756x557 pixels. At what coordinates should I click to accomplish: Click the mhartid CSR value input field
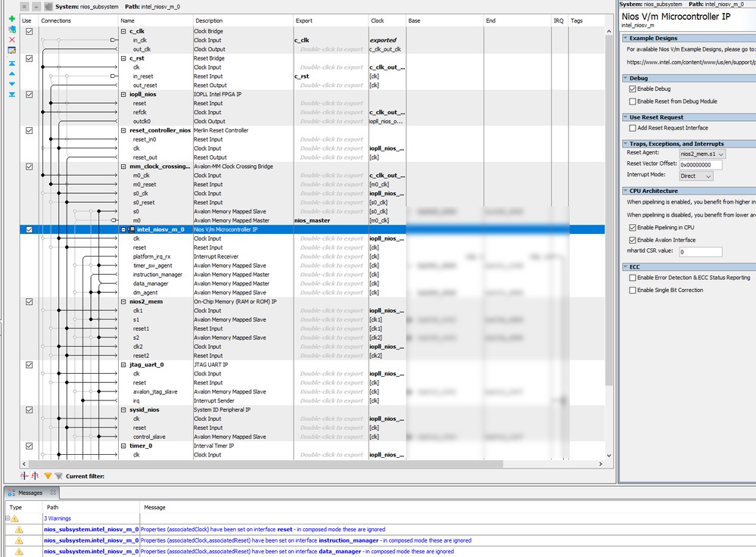click(x=701, y=252)
